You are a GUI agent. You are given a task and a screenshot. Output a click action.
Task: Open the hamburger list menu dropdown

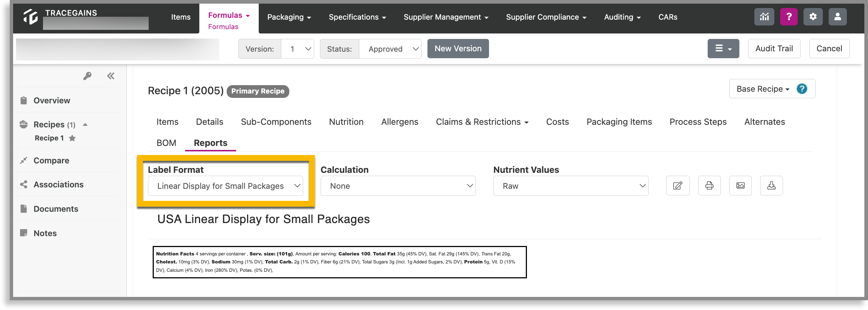[723, 48]
